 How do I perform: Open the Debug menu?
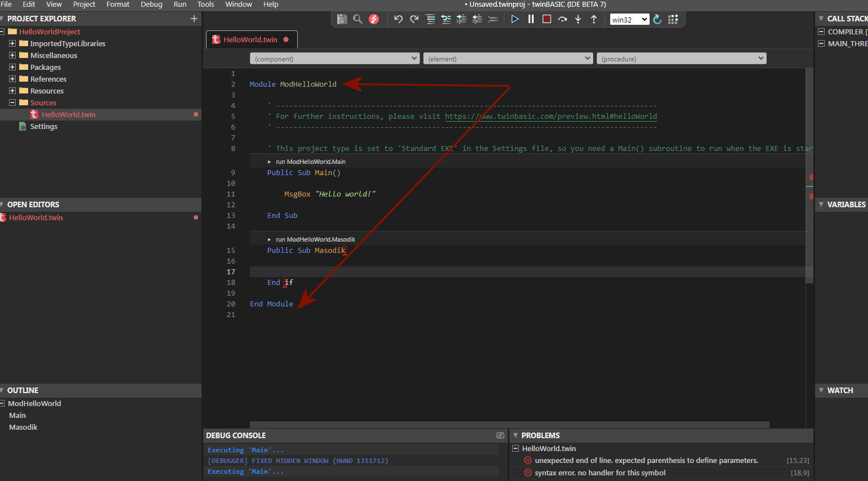click(151, 5)
